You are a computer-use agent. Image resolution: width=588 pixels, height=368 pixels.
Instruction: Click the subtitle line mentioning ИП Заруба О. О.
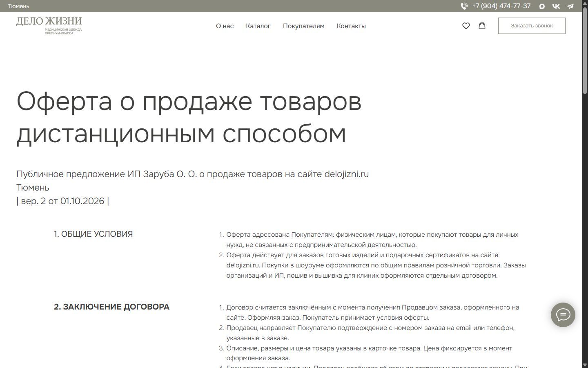click(x=192, y=174)
